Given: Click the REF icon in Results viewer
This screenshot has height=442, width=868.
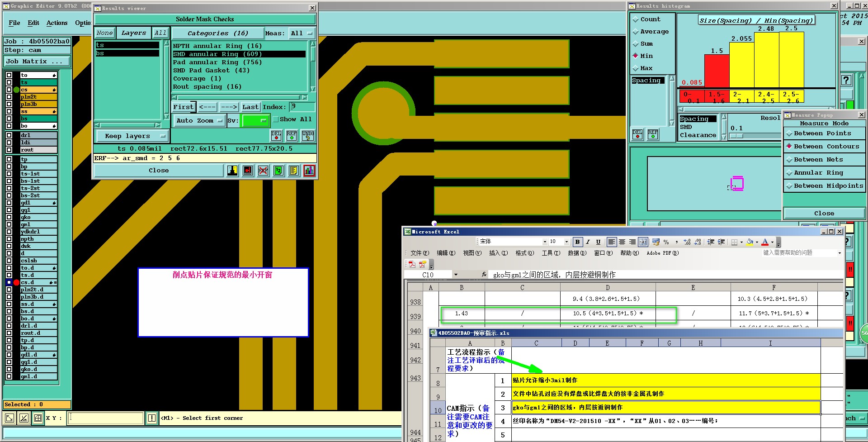Looking at the screenshot, I should [x=292, y=135].
